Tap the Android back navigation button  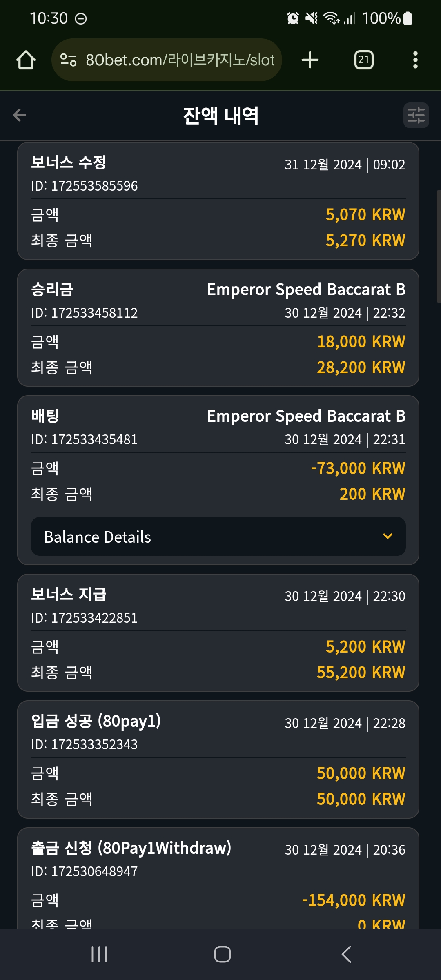tap(346, 954)
